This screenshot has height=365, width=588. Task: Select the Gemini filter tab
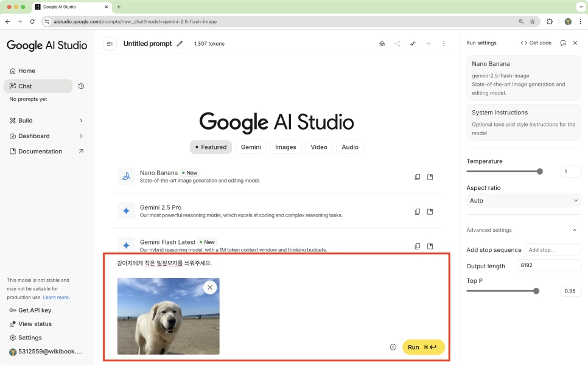[251, 147]
